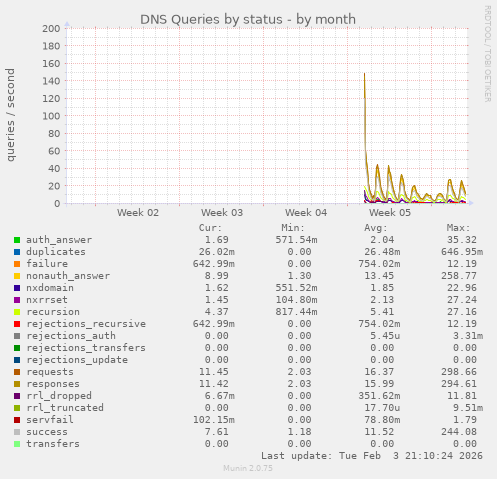Click the responses Max value 294.61
This screenshot has width=497, height=479.
(x=459, y=384)
